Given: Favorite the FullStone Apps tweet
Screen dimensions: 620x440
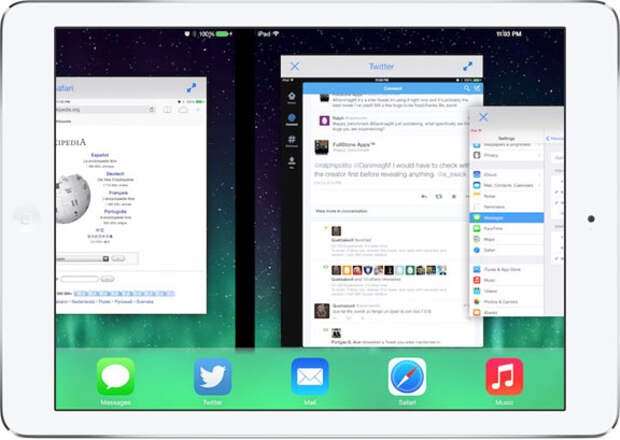Looking at the screenshot, I should (454, 196).
